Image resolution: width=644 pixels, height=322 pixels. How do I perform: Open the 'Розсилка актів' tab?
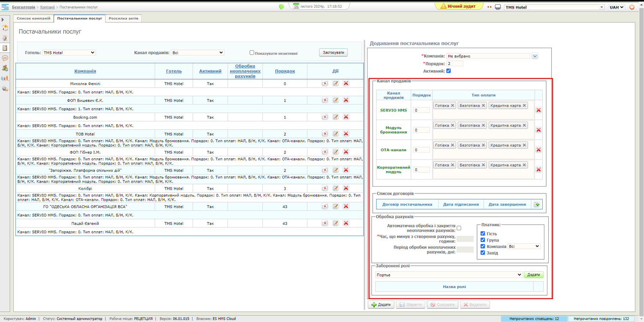pos(123,18)
